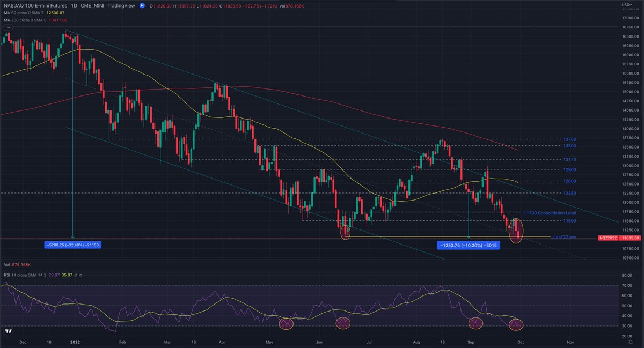Click the 20.00 RSI axis value
Viewport: 644px width, 348px height.
click(x=626, y=336)
